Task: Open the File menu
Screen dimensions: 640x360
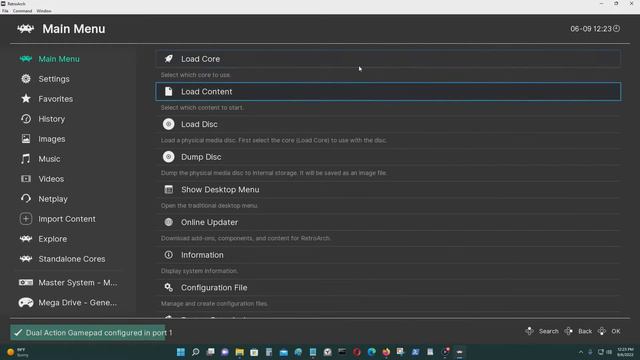Action: [5, 11]
